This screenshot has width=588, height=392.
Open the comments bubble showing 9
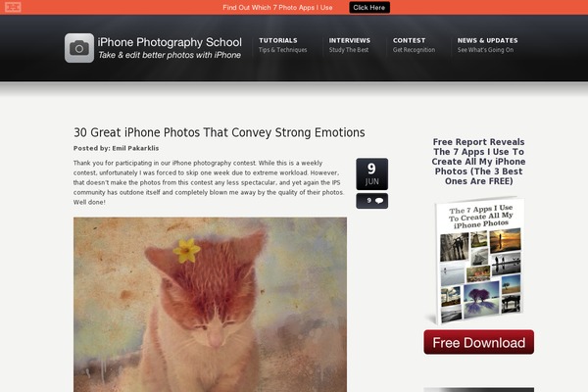point(372,201)
